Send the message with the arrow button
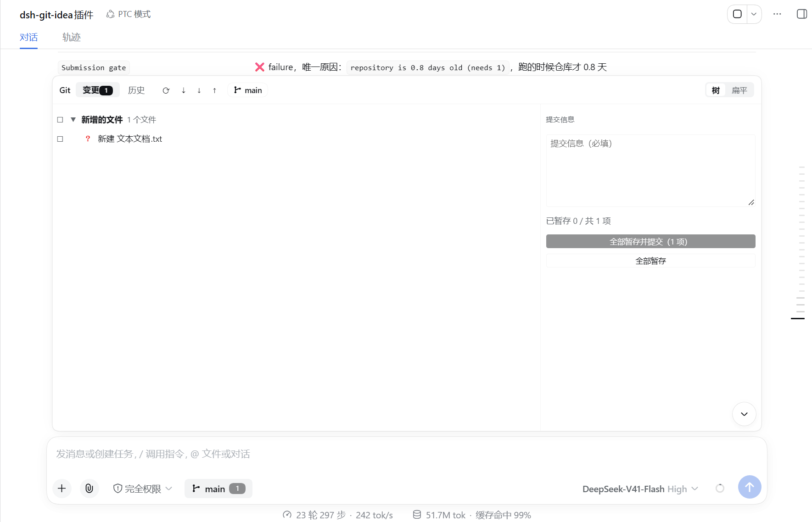The image size is (812, 522). (750, 487)
